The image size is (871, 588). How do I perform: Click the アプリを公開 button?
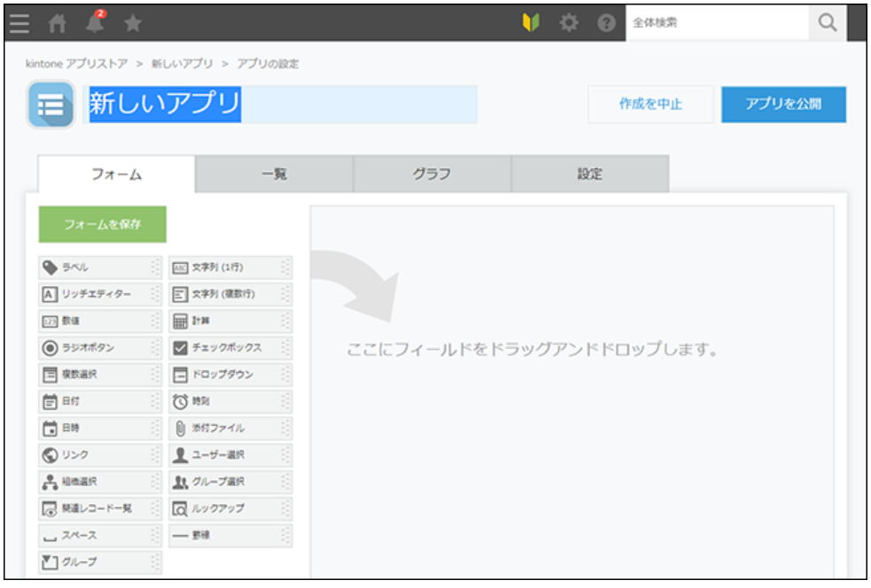pos(783,104)
